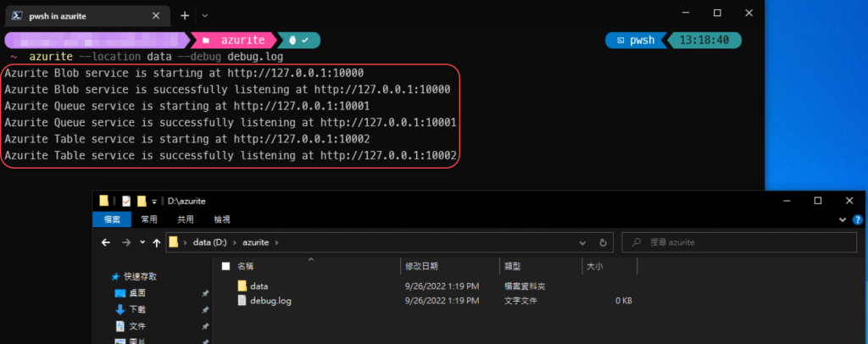
Task: Switch to the 共用 Share ribbon tab
Action: point(186,219)
